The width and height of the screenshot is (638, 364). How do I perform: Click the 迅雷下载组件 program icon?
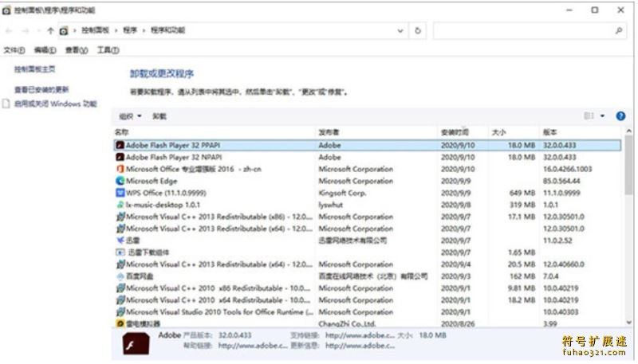120,252
